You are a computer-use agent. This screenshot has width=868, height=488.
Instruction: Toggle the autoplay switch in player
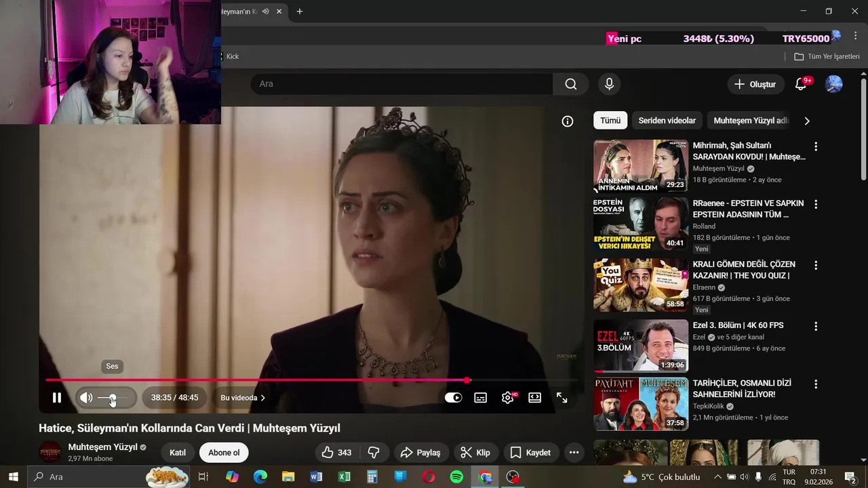tap(453, 398)
